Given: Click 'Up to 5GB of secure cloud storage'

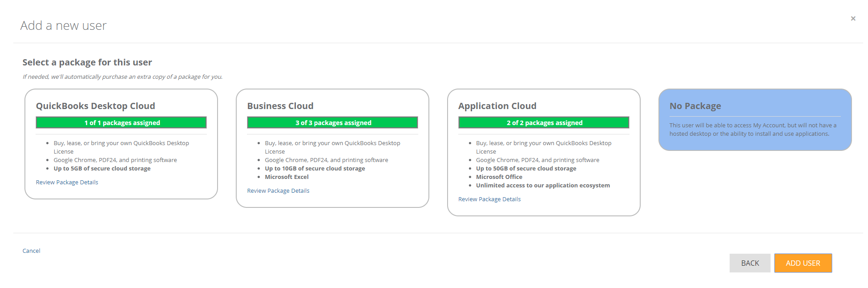Looking at the screenshot, I should click(x=102, y=169).
